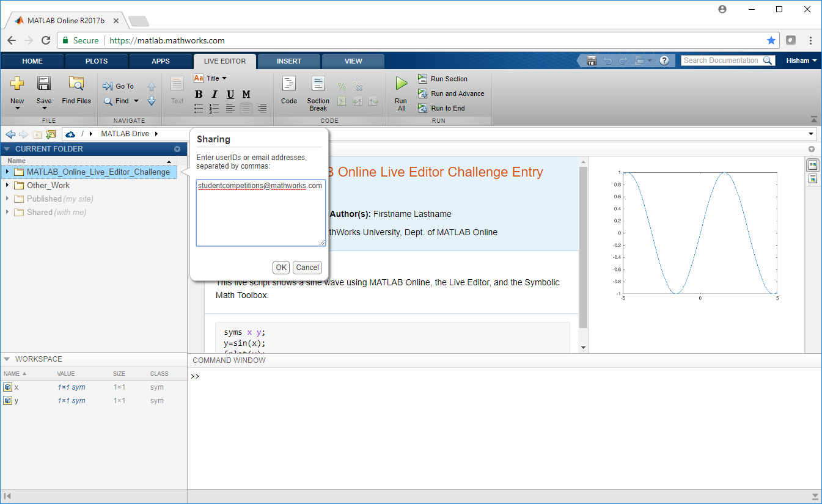Select the Other_Work folder row
The image size is (822, 504).
point(90,185)
